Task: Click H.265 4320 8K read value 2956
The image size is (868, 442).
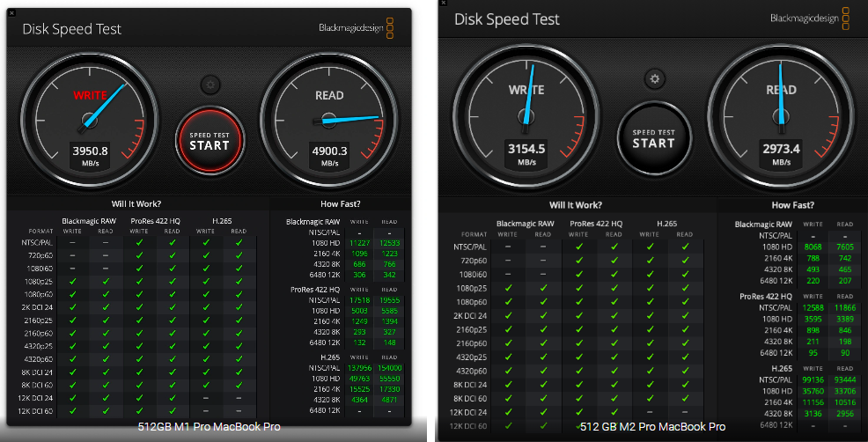Action: click(845, 414)
